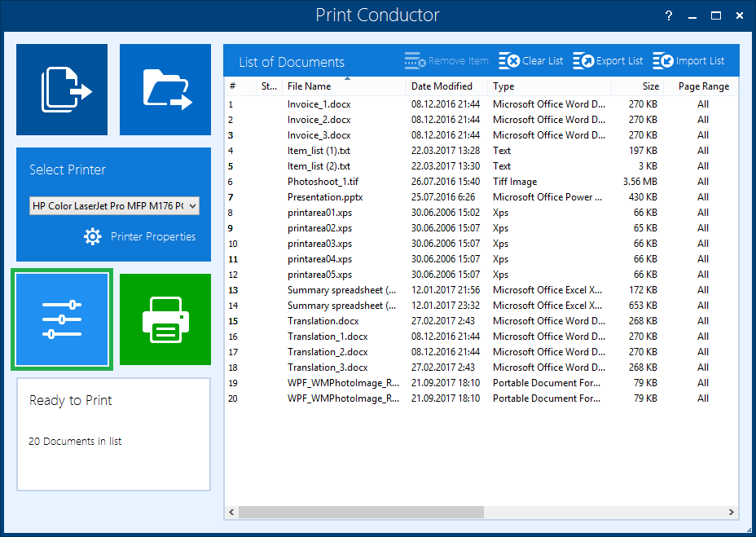Click the add documents icon
Screen dimensions: 756x537
point(61,89)
